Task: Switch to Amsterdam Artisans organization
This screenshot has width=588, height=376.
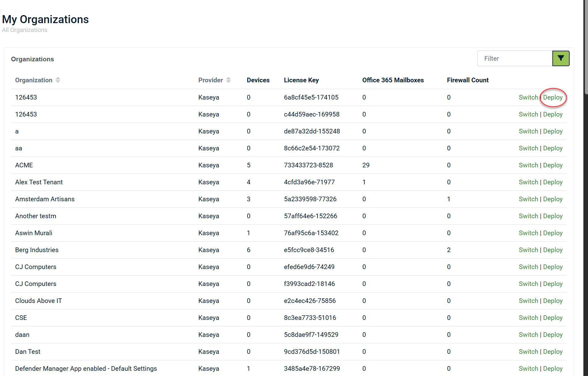Action: pos(528,199)
